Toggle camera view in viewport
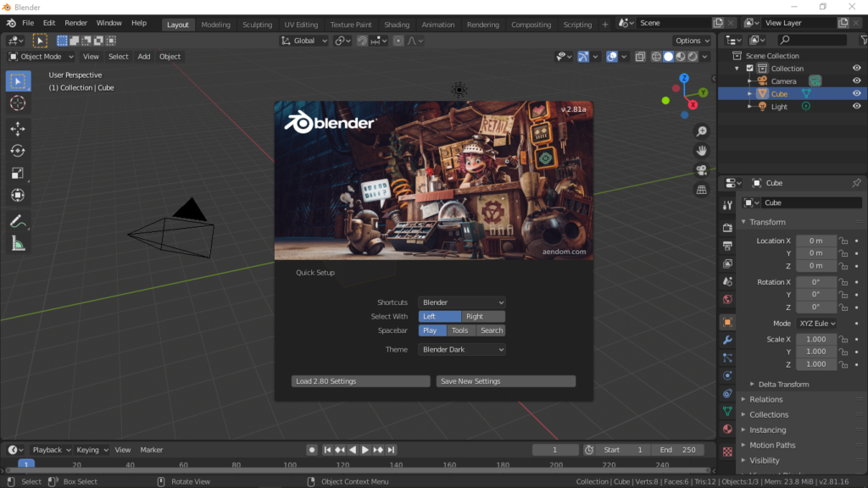Image resolution: width=868 pixels, height=488 pixels. [702, 170]
